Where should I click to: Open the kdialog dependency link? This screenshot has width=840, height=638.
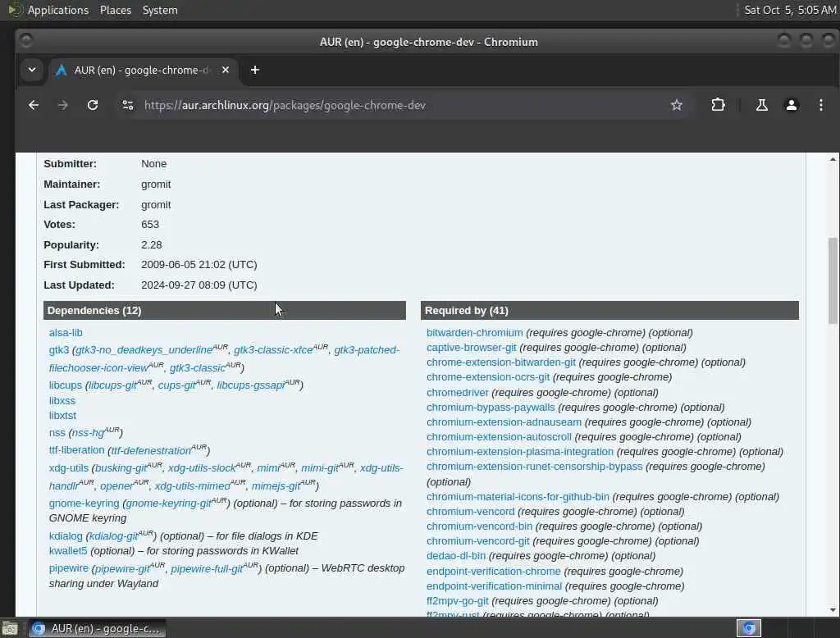click(66, 536)
